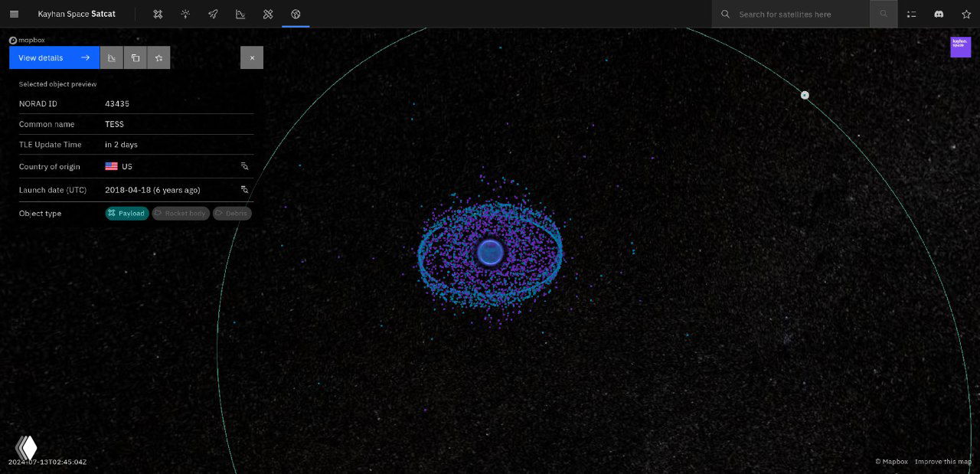This screenshot has height=474, width=980.
Task: Toggle the Payload object type chip
Action: click(127, 213)
